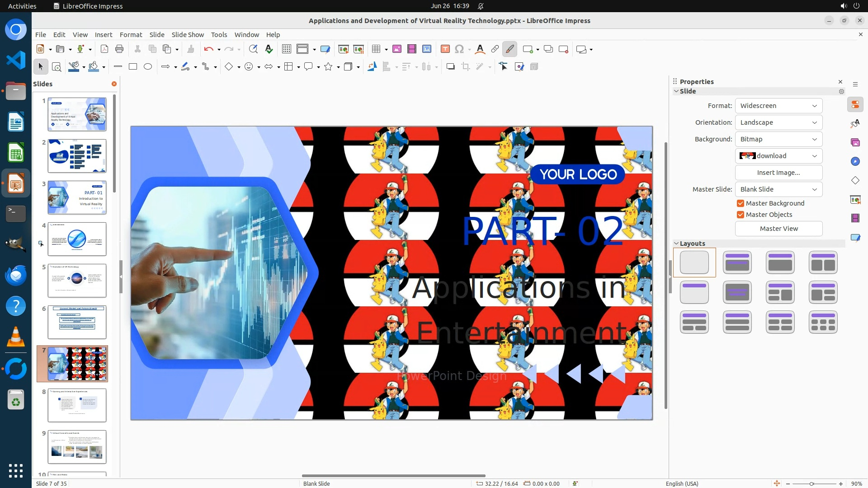The image size is (868, 488).
Task: Open the Slide Show menu
Action: point(188,35)
